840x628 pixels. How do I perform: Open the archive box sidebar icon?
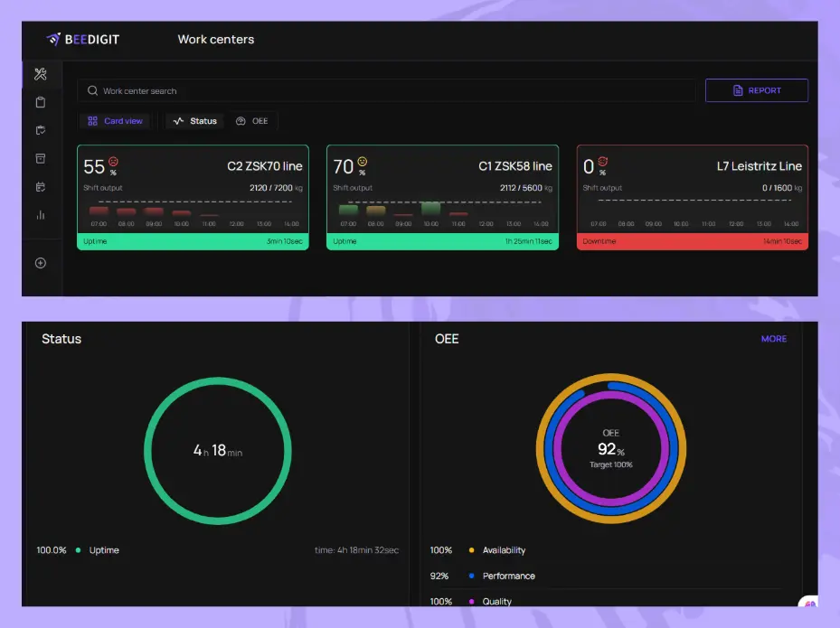click(41, 158)
